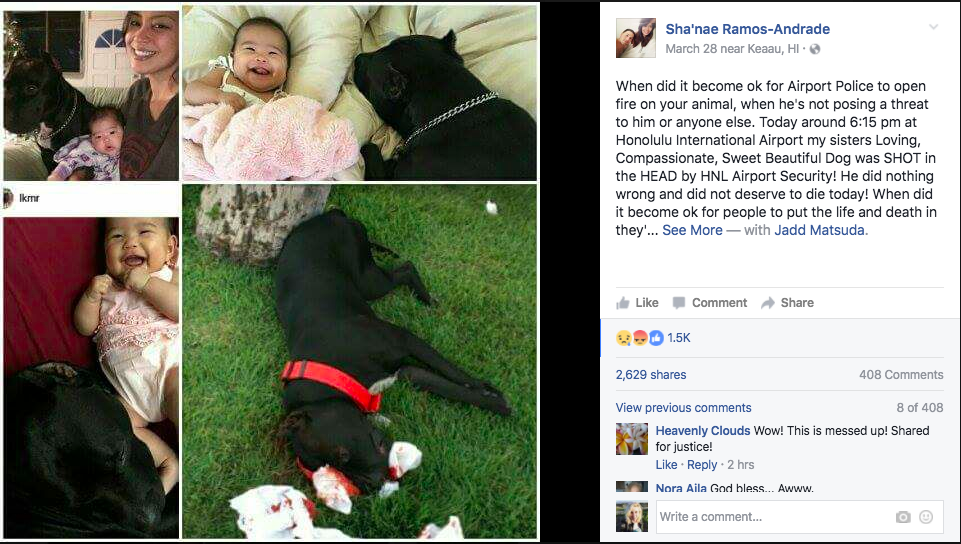961x544 pixels.
Task: Open Sha'nae Ramos-Andrade profile link
Action: click(x=747, y=29)
